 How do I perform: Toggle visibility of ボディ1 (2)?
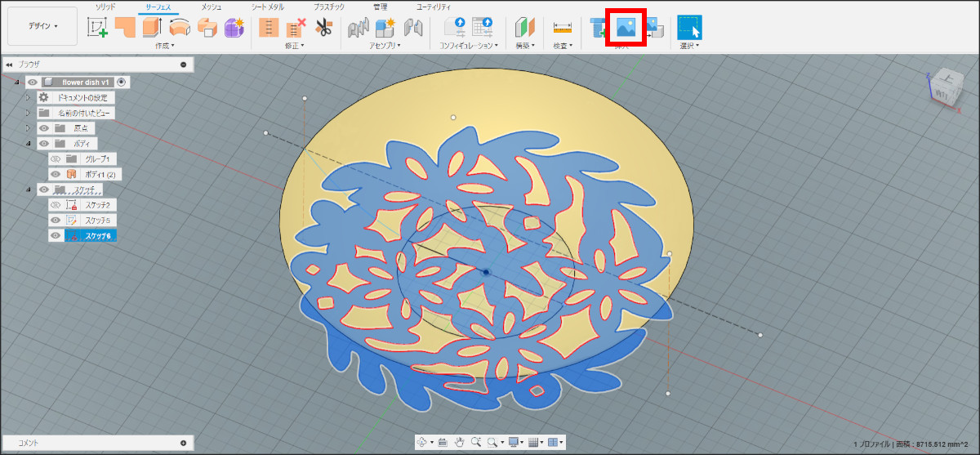pyautogui.click(x=56, y=174)
